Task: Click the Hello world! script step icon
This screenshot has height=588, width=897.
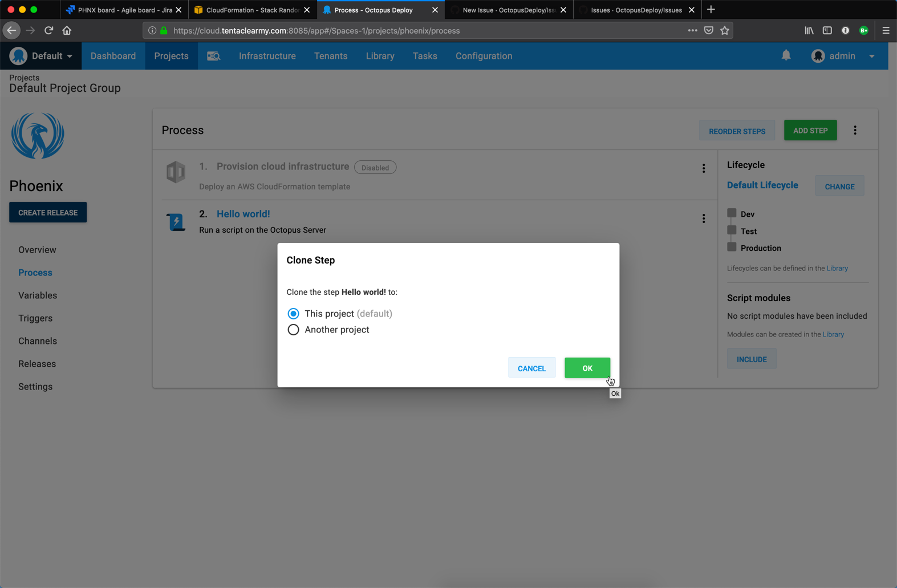Action: point(176,222)
